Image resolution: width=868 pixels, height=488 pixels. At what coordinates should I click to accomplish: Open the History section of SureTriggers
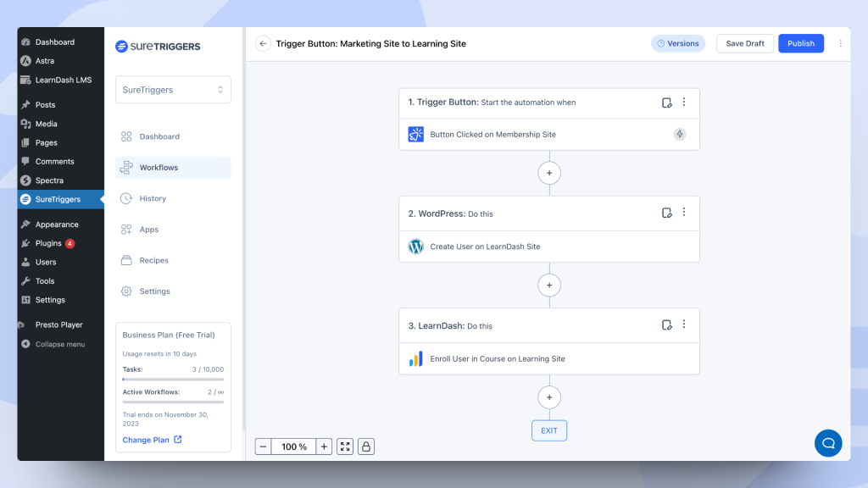(153, 198)
